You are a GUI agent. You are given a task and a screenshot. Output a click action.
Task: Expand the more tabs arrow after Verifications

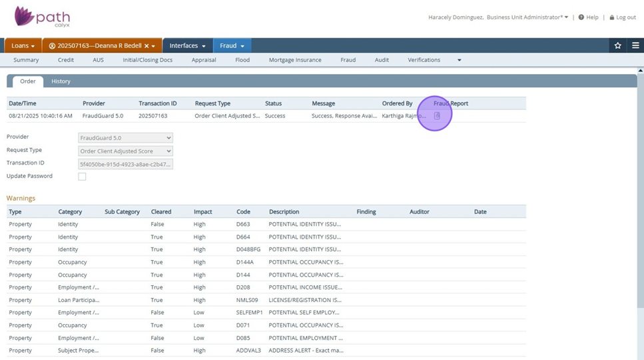coord(459,60)
